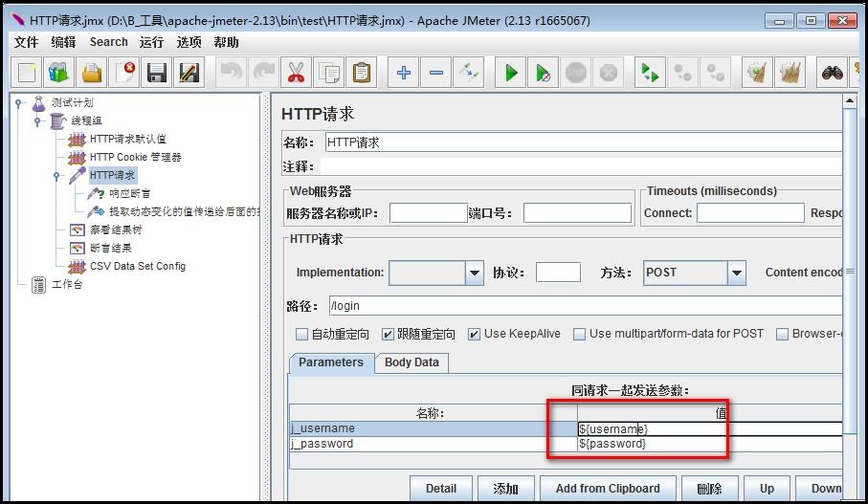Screen dimensions: 868x504
Task: Open the Implementation dropdown arrow
Action: tap(474, 273)
